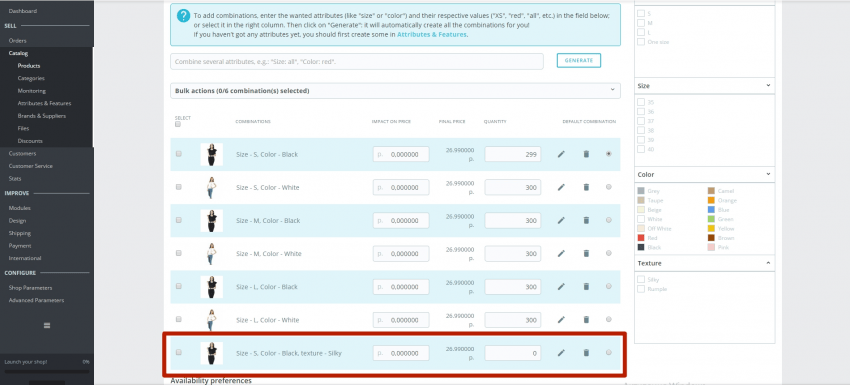Screen dimensions: 850x385
Task: Edit the Size S Color White combination
Action: point(561,187)
